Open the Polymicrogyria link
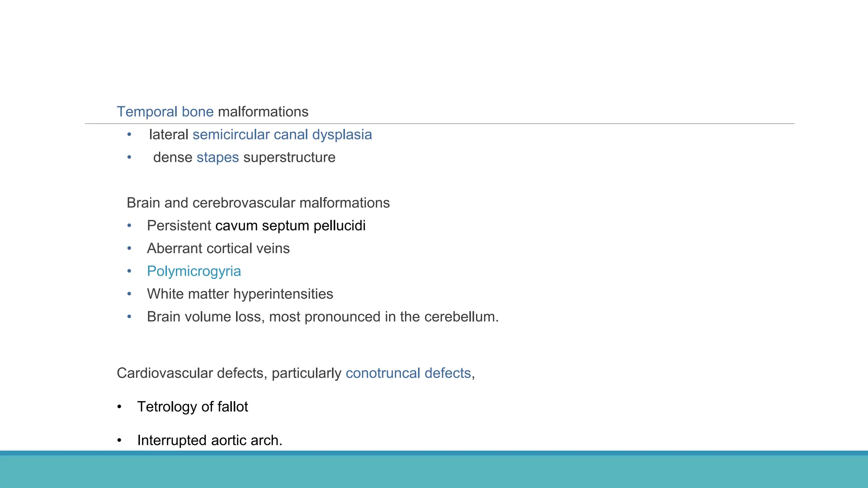The image size is (868, 488). coord(194,271)
